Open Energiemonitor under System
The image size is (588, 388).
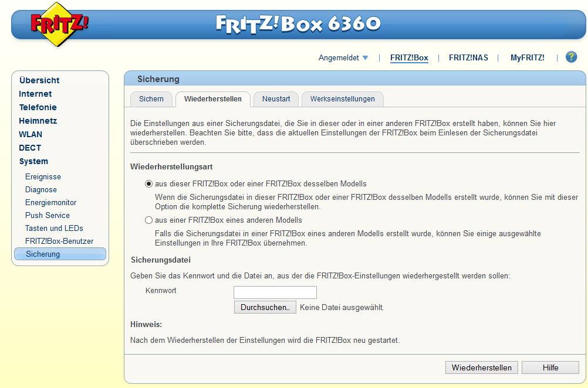click(50, 202)
